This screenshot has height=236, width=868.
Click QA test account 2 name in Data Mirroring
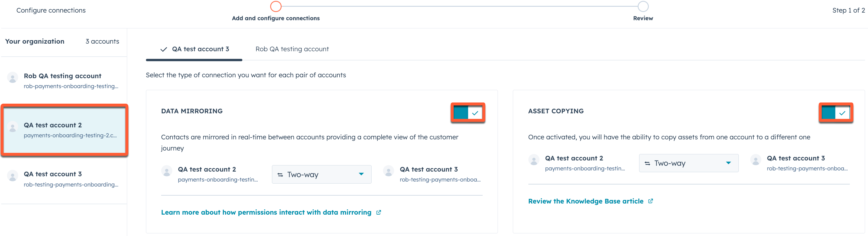207,169
